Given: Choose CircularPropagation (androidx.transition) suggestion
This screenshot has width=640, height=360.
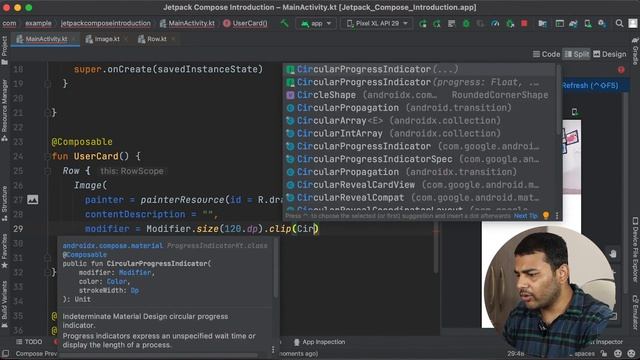Looking at the screenshot, I should [x=420, y=172].
